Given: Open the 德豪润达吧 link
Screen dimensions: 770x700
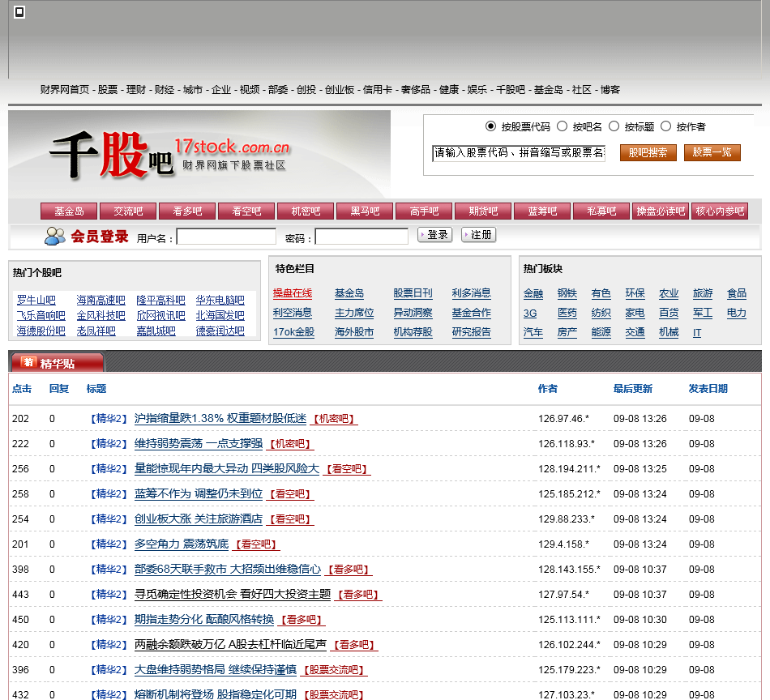Looking at the screenshot, I should point(220,331).
